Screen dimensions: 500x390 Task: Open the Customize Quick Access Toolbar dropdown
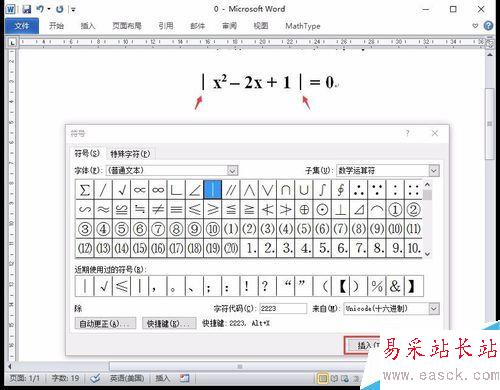point(73,9)
